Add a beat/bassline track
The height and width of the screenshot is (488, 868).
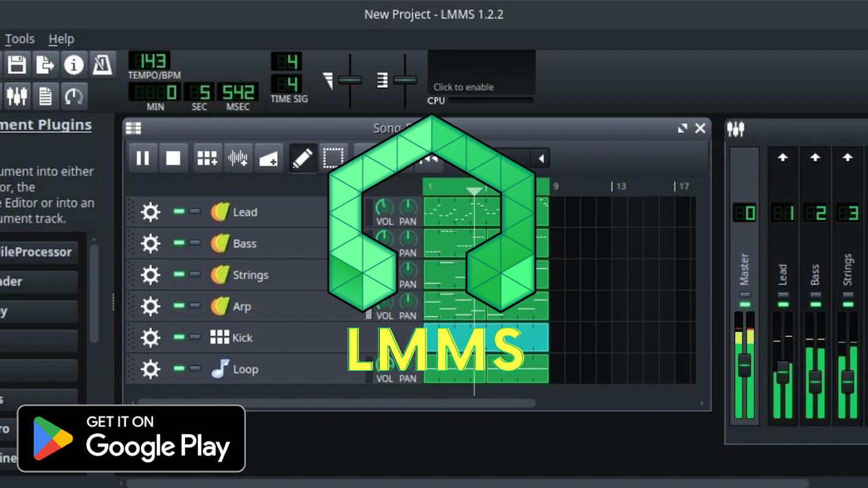click(208, 159)
